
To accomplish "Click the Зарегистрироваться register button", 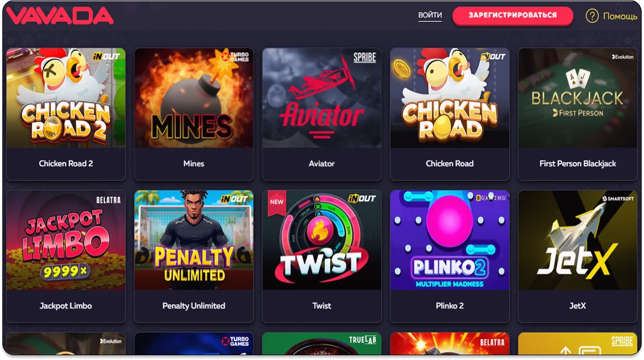I will pos(513,15).
